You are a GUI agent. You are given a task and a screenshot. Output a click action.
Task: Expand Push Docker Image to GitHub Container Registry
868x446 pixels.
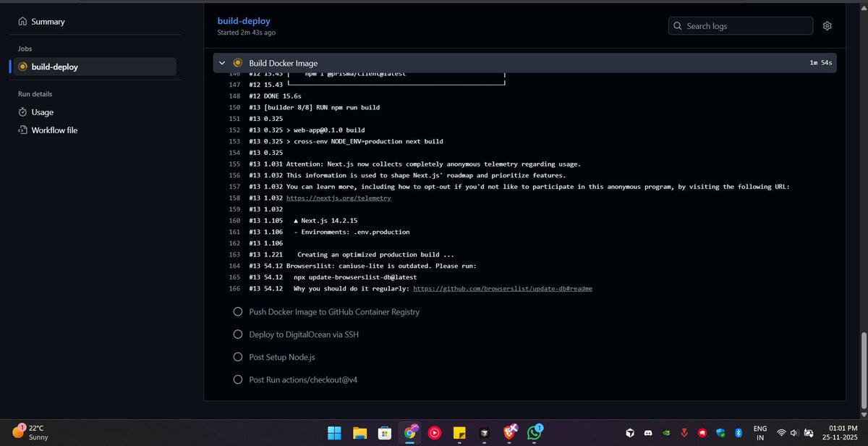pyautogui.click(x=334, y=312)
